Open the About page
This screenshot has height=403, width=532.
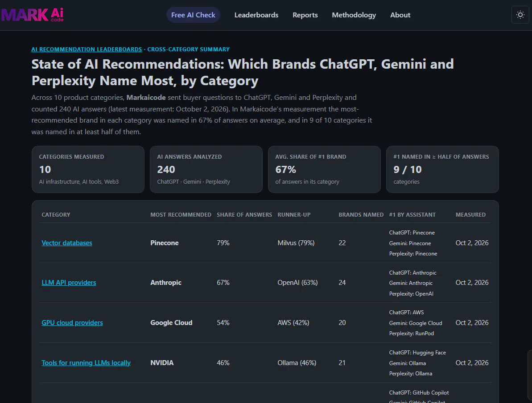(400, 15)
